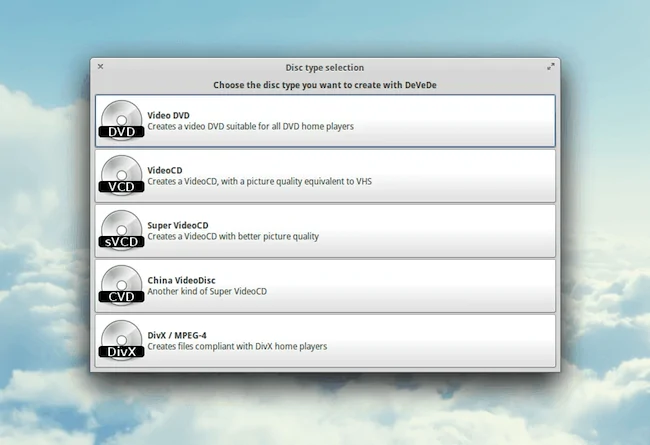Click the DVD disc icon
Screen dimensions: 650x445
tap(121, 121)
